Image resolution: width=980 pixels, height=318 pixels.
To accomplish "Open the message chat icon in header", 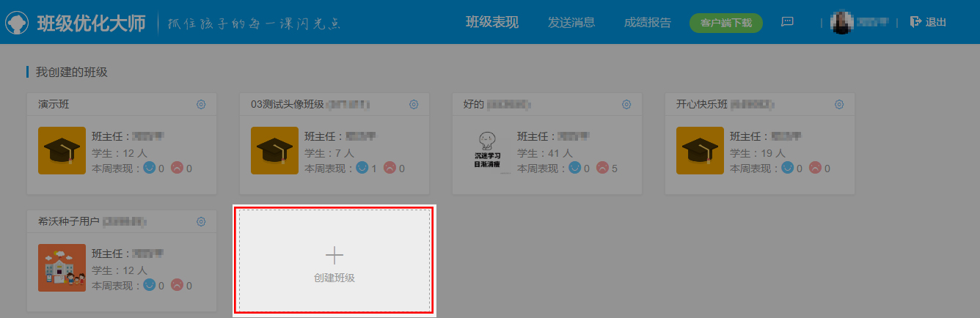I will coord(788,22).
